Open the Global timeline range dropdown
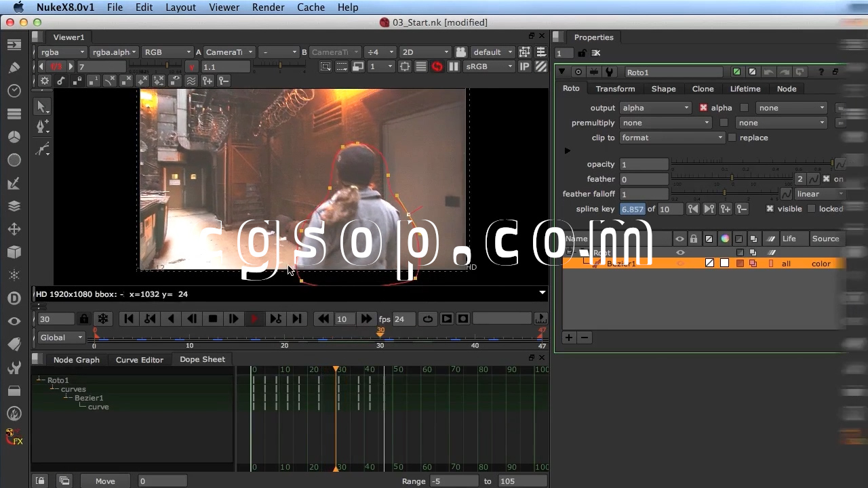This screenshot has width=868, height=488. coord(61,338)
